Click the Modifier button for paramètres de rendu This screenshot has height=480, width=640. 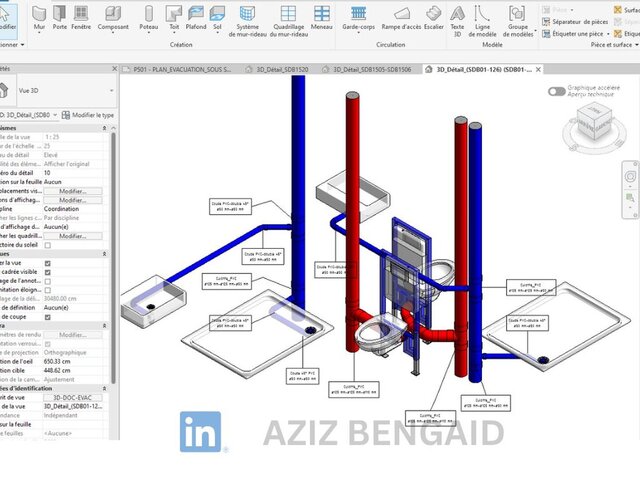coord(72,335)
